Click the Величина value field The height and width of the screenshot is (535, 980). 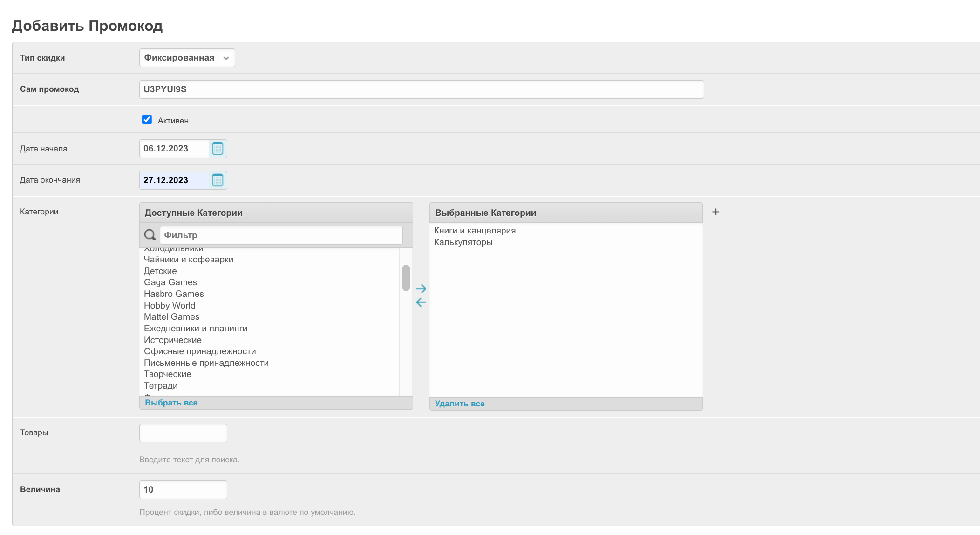pyautogui.click(x=183, y=490)
